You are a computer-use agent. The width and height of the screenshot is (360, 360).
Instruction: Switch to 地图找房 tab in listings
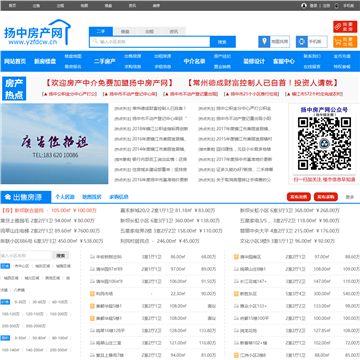[92, 197]
